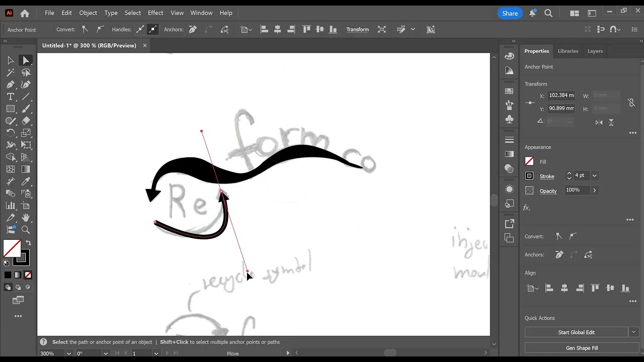Select the Free Transform tool

(x=26, y=145)
